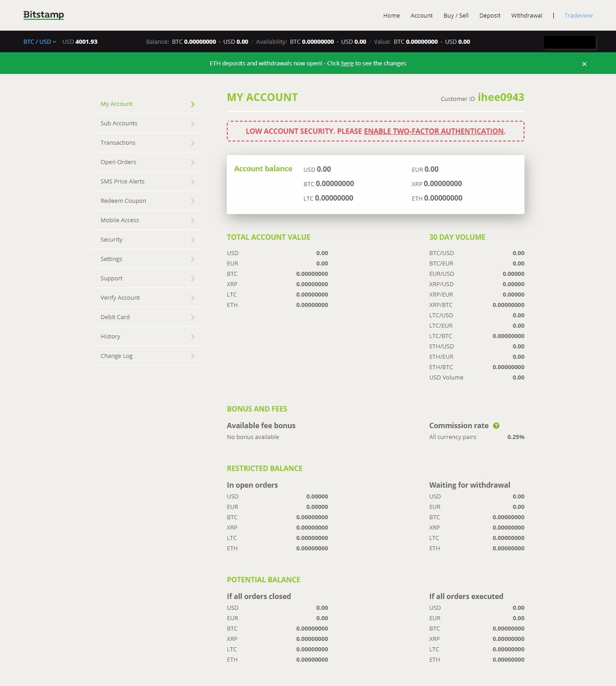The image size is (616, 686).
Task: Click ETH/BTC row in 30 Day Volume
Action: pyautogui.click(x=477, y=367)
